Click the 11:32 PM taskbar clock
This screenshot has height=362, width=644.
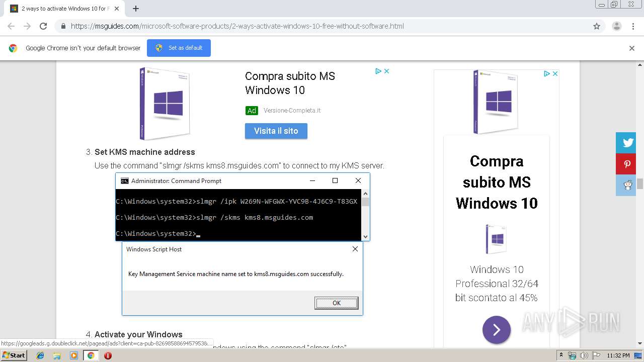point(618,355)
